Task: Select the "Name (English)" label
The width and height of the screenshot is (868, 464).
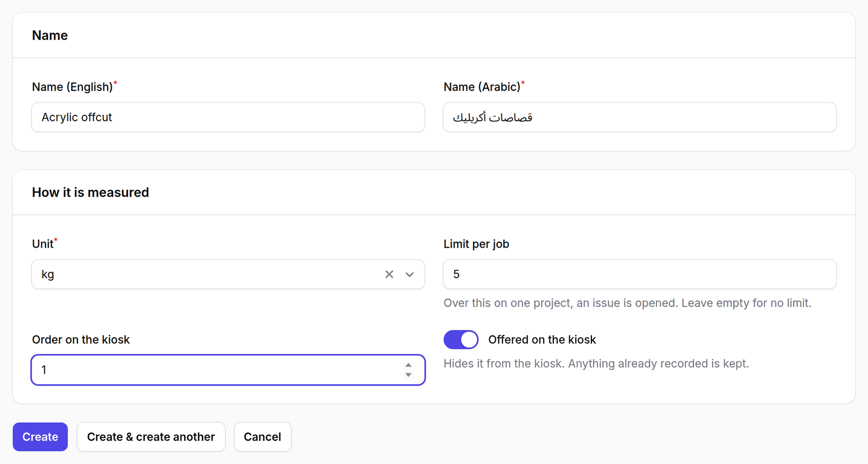Action: pyautogui.click(x=72, y=87)
